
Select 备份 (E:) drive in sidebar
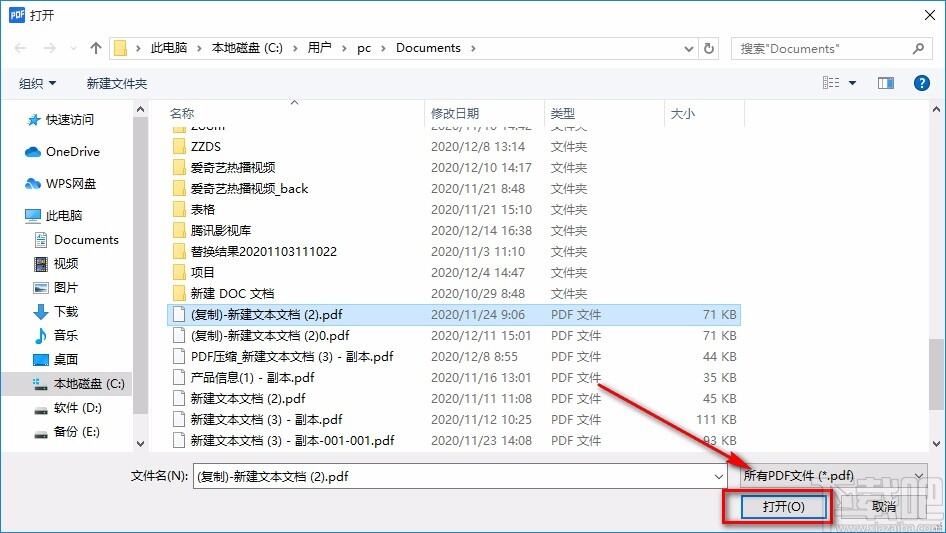[x=67, y=432]
